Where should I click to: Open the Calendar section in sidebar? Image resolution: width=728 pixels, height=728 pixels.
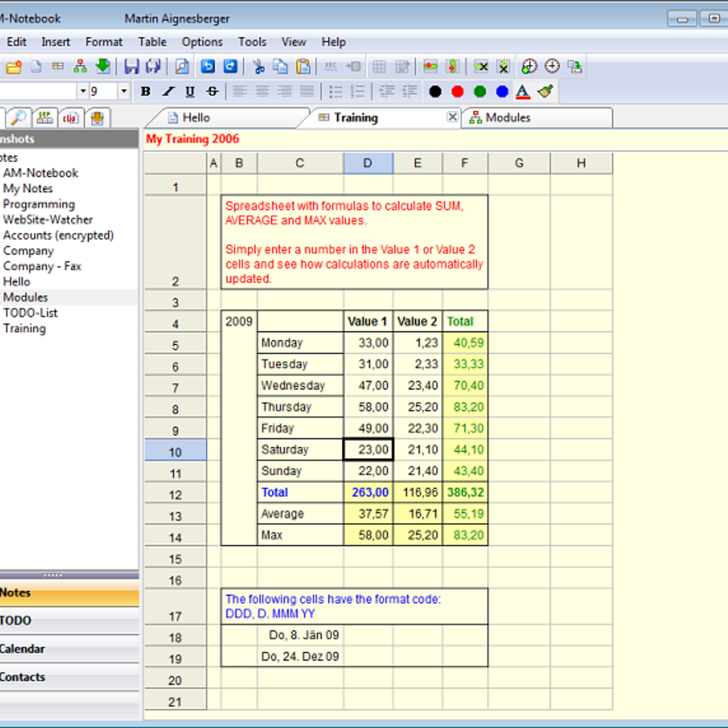point(69,649)
